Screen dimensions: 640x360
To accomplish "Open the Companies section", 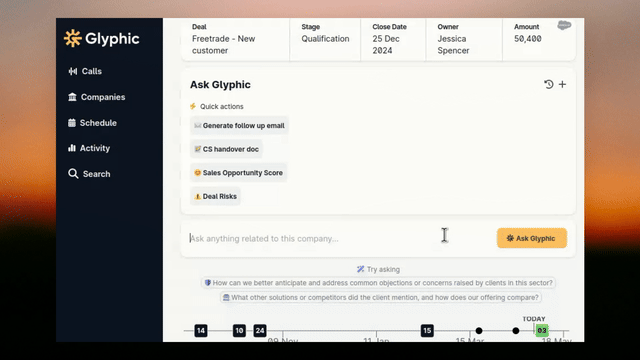I will click(x=96, y=97).
